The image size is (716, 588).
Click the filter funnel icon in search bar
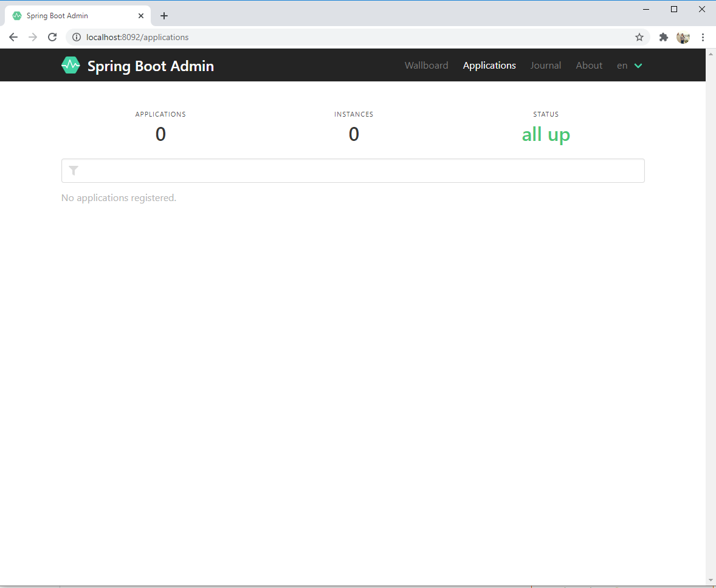[x=74, y=171]
